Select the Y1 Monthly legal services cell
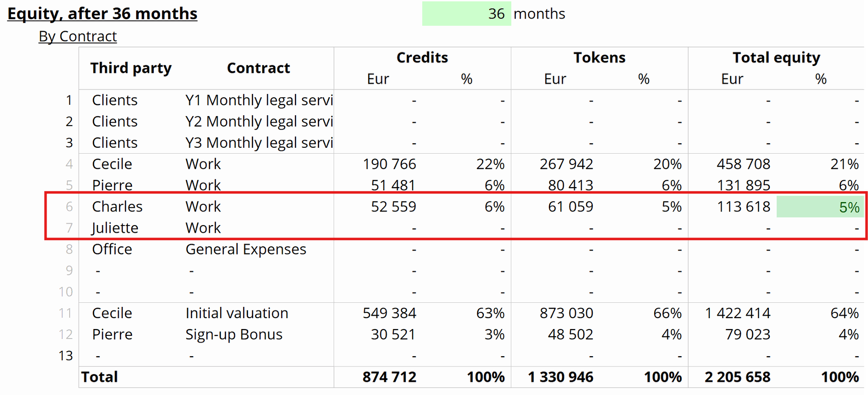 pos(259,100)
